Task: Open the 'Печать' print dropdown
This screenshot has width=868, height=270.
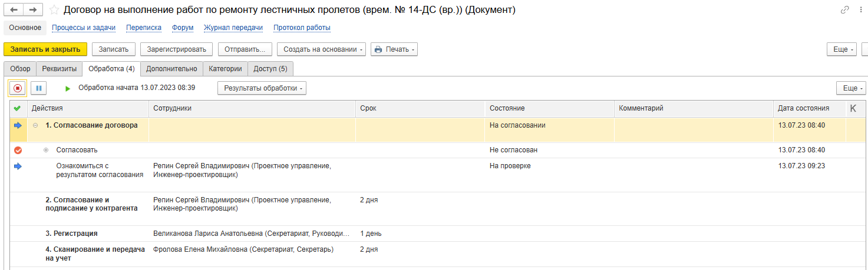Action: (394, 49)
